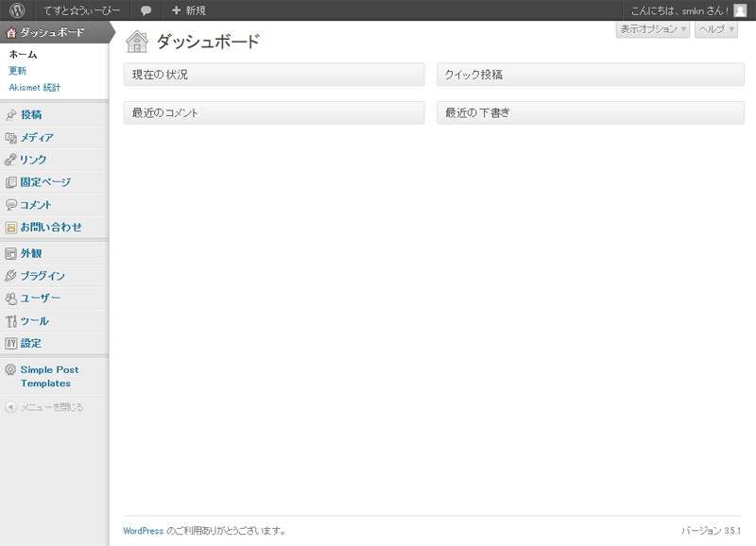Click the メディア media icon in sidebar
Screen dimensions: 756x546
(x=10, y=138)
